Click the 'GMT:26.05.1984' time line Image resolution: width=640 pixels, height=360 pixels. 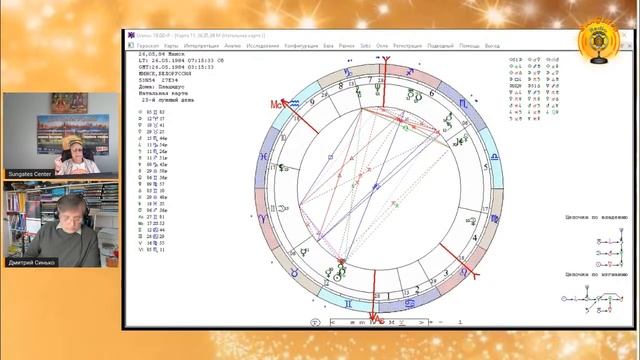[x=176, y=67]
